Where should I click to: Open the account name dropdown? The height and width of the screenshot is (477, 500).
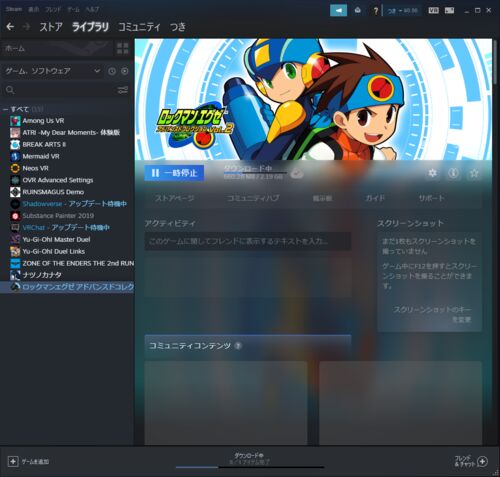(402, 11)
